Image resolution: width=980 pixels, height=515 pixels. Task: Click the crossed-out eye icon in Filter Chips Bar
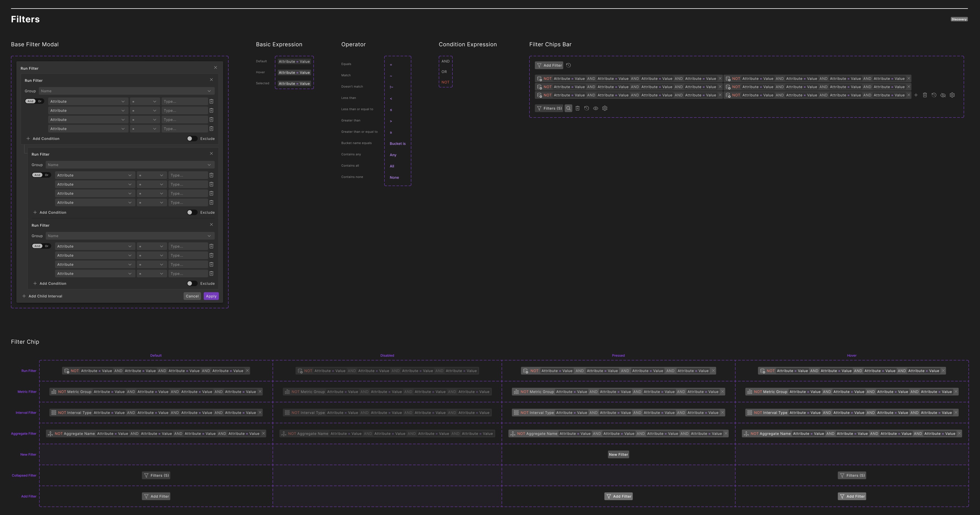click(x=943, y=95)
